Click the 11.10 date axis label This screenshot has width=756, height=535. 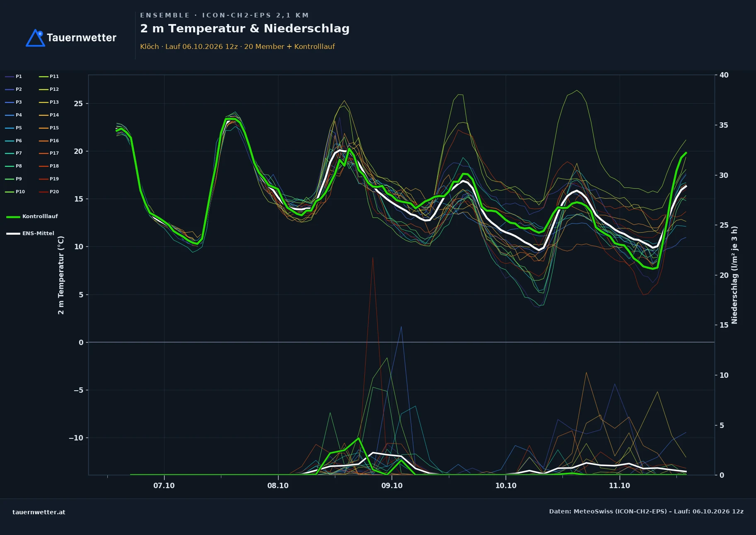pyautogui.click(x=619, y=486)
